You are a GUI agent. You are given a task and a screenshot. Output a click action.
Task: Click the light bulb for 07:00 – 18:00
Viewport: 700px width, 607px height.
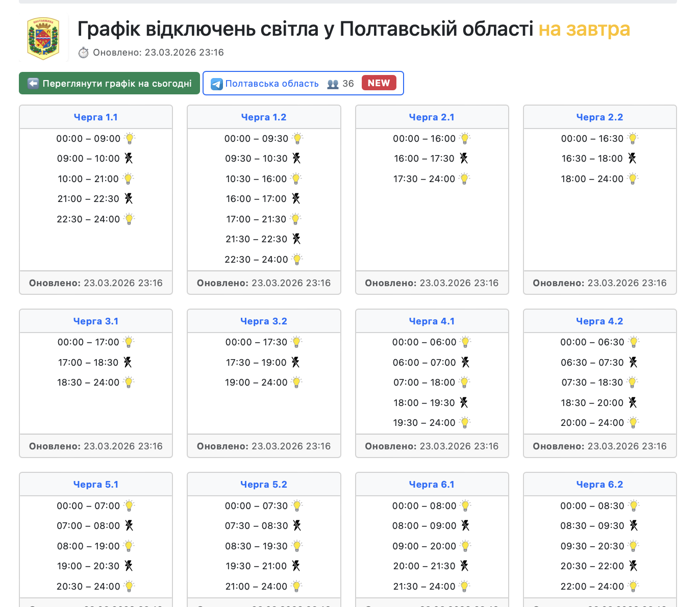click(x=465, y=383)
